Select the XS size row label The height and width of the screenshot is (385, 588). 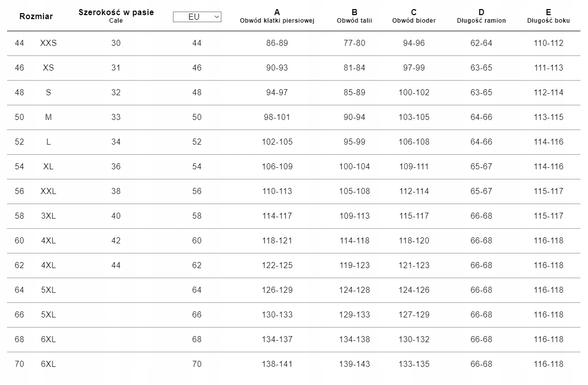coord(48,68)
